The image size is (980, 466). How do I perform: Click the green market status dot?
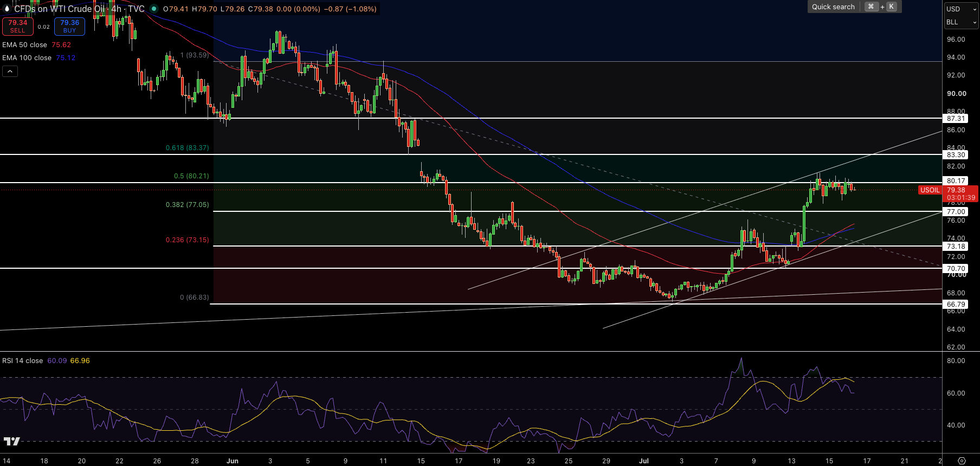tap(154, 9)
